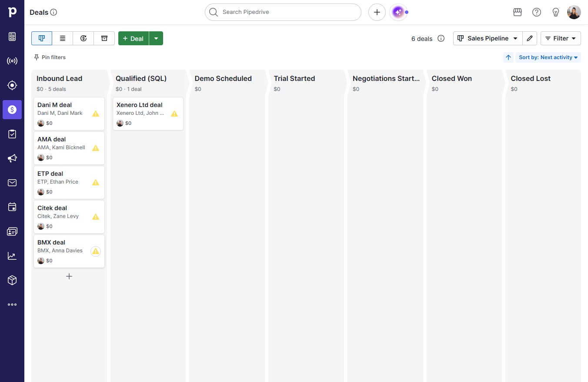Open the Sales Pipeline selector dropdown

[488, 38]
